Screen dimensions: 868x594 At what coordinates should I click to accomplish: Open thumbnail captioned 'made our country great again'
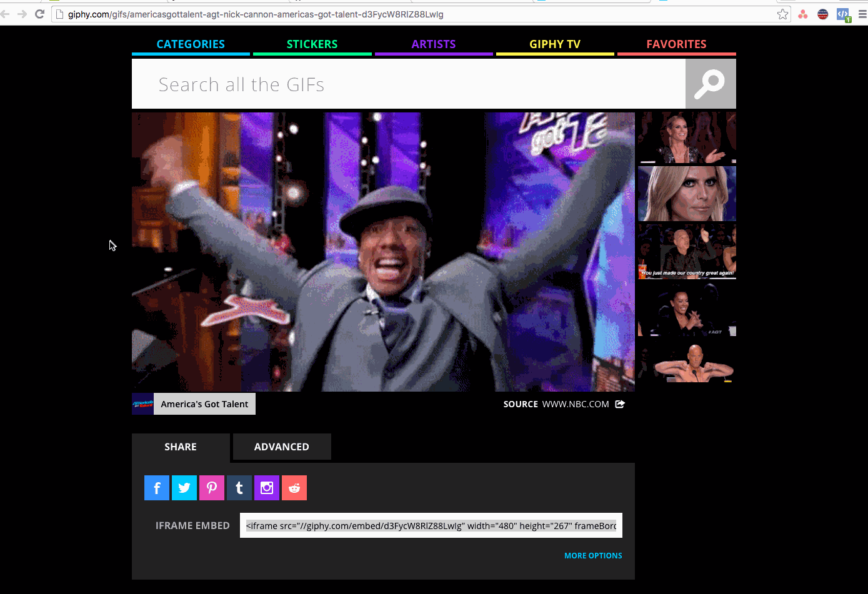point(687,251)
